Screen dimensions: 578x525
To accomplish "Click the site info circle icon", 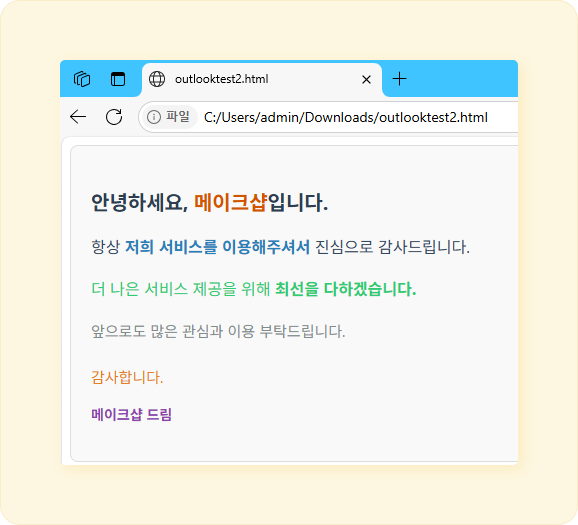I will (154, 117).
